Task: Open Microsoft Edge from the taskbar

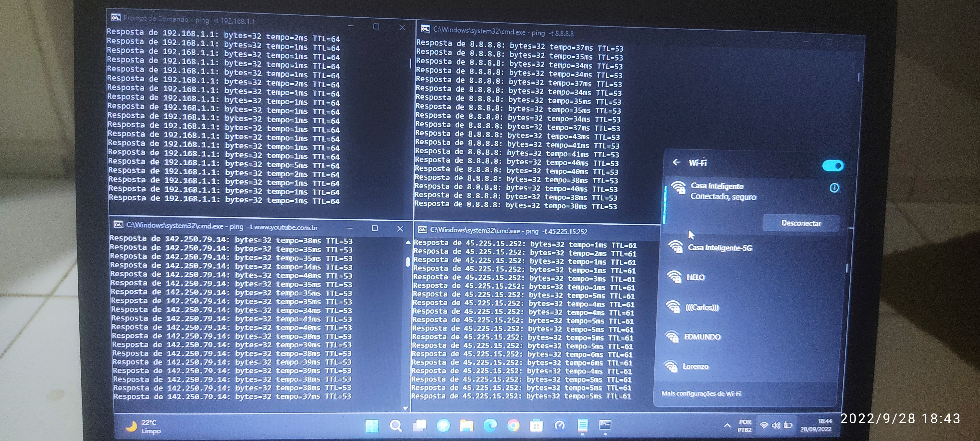Action: pyautogui.click(x=490, y=425)
